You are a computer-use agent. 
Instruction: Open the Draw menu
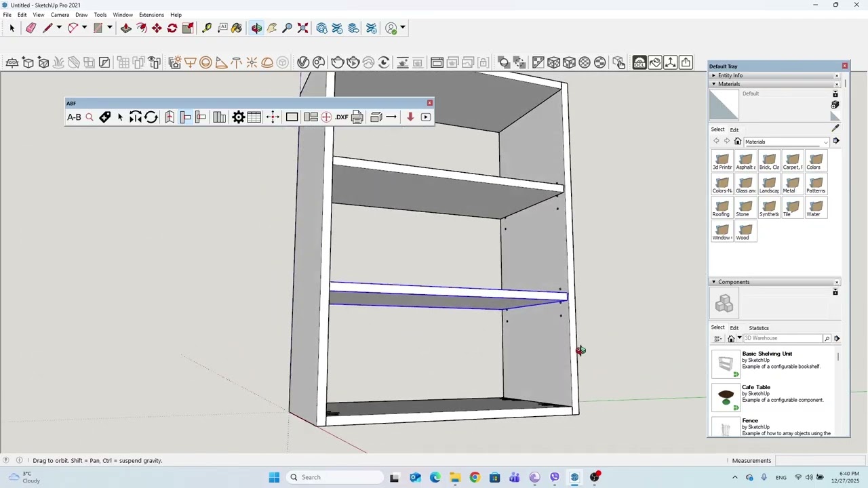tap(81, 15)
